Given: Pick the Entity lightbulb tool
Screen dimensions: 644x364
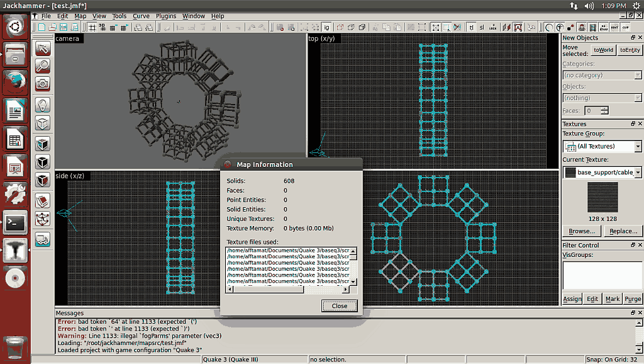Looking at the screenshot, I should 42,104.
